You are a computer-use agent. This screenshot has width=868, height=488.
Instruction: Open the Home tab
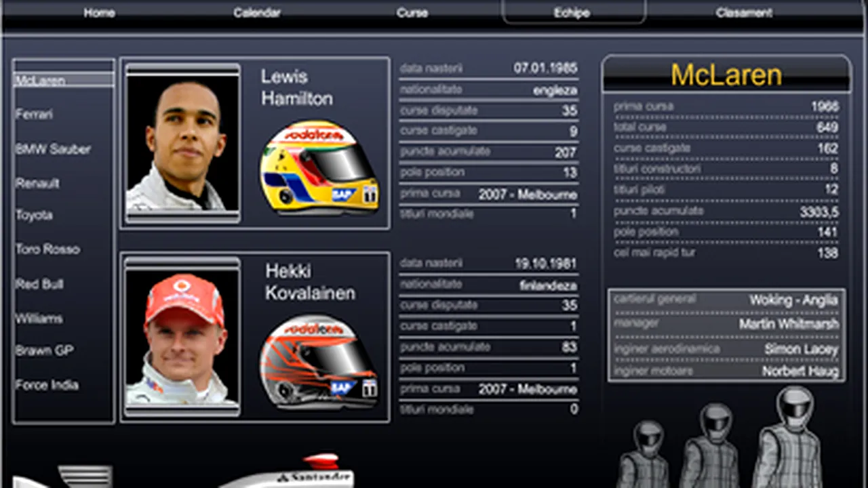point(99,13)
